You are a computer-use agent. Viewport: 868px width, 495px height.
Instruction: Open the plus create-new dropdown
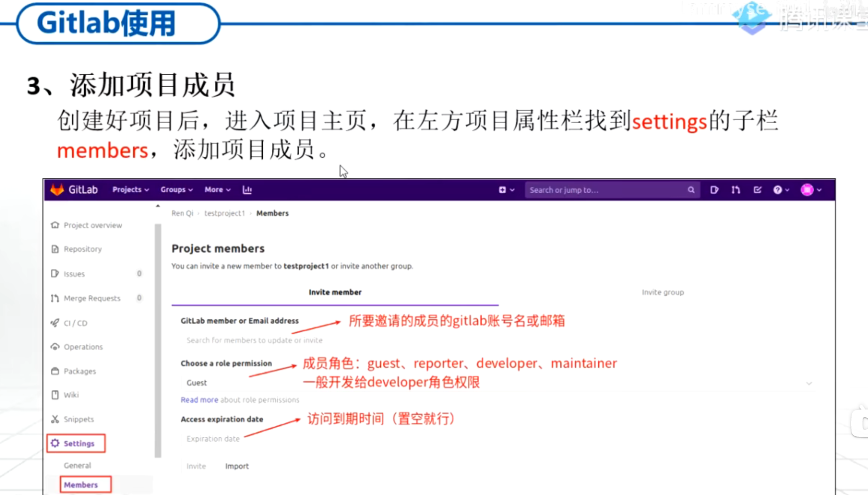tap(506, 190)
